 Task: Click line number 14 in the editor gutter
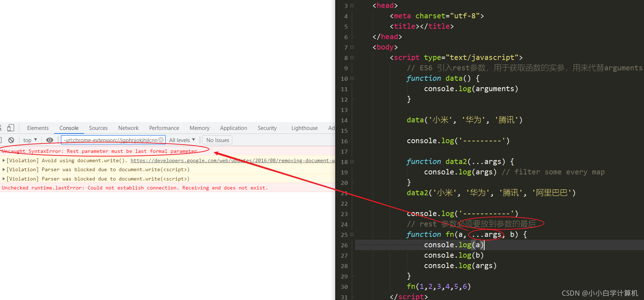click(344, 120)
